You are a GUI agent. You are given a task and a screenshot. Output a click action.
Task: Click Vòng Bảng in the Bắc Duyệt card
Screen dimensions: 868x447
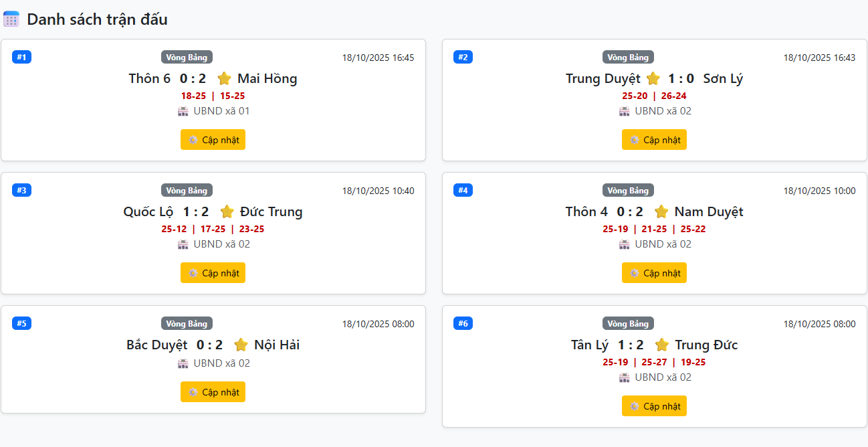tap(187, 323)
